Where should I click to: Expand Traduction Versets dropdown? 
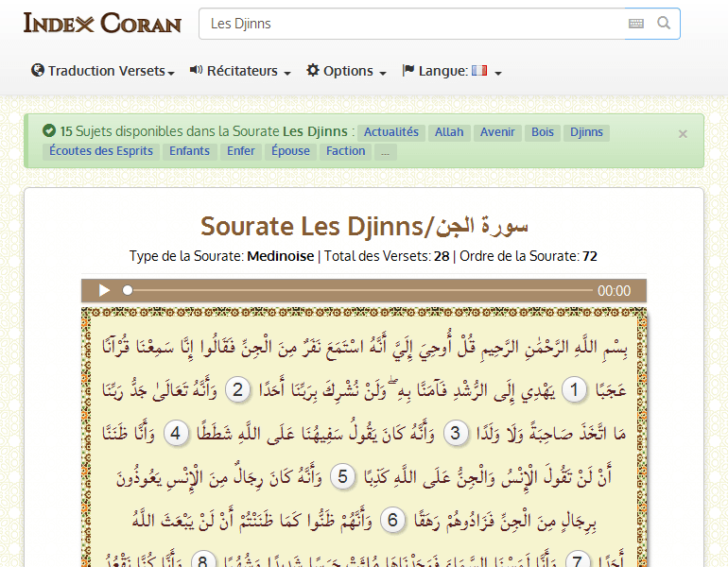(x=103, y=71)
